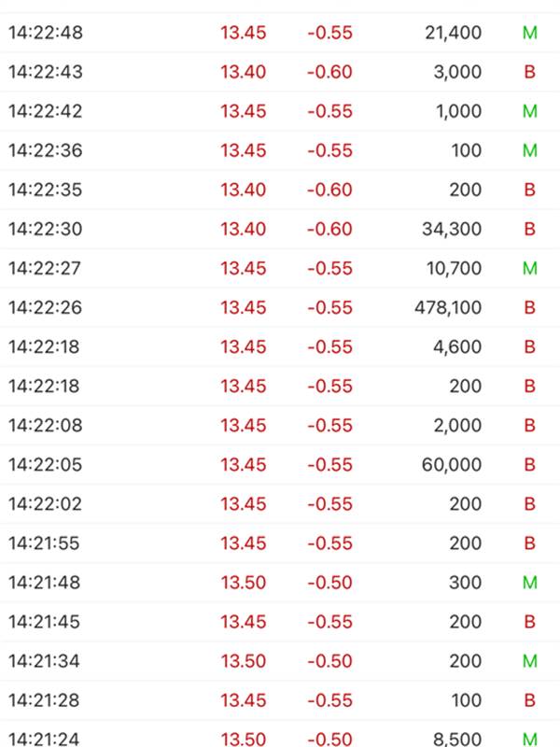
Task: Click the green M marker at 14:21:48
Action: tap(529, 583)
